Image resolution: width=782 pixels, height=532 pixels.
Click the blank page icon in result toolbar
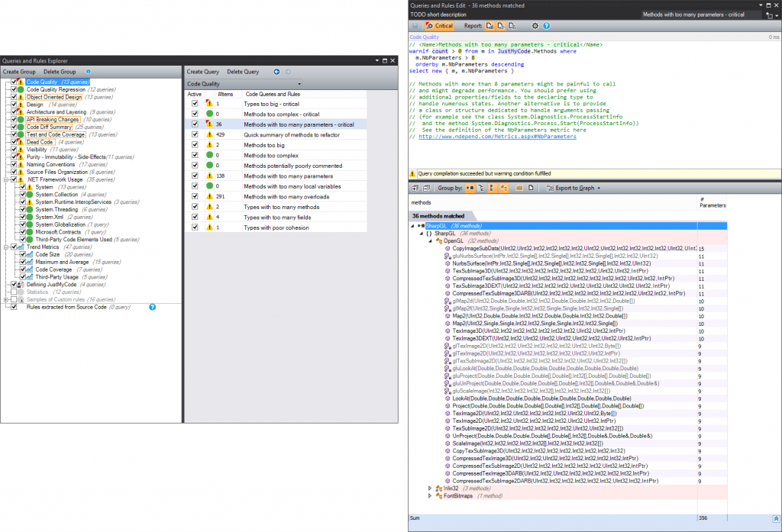point(531,188)
